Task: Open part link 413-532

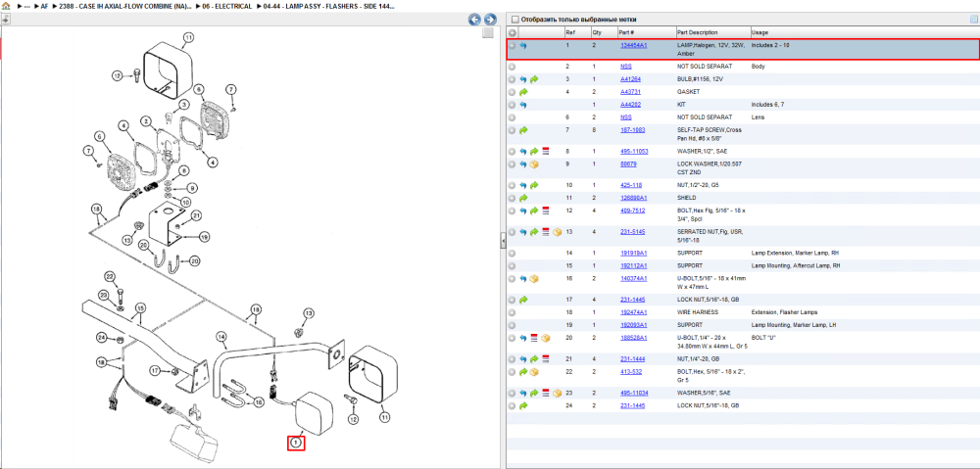Action: coord(630,372)
